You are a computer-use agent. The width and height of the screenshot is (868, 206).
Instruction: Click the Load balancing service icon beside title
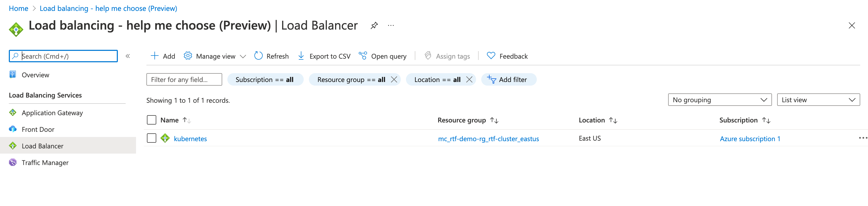16,30
